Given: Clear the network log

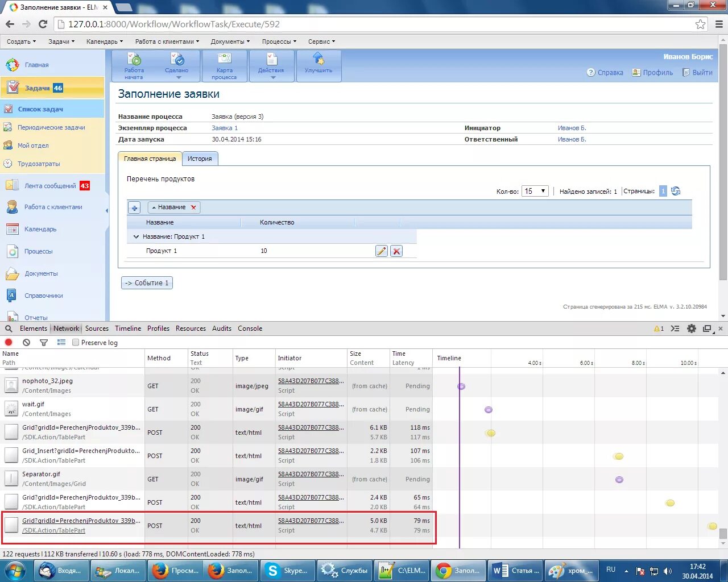Looking at the screenshot, I should pos(26,342).
